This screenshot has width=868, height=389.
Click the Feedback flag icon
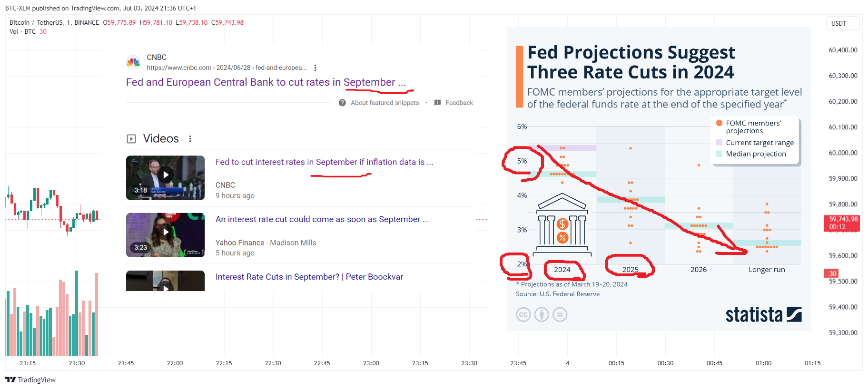437,103
